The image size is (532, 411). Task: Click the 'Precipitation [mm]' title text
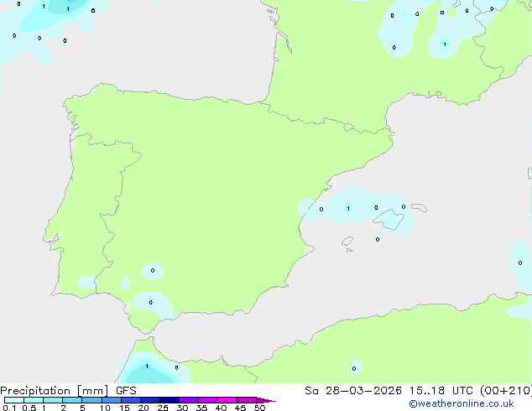54,392
